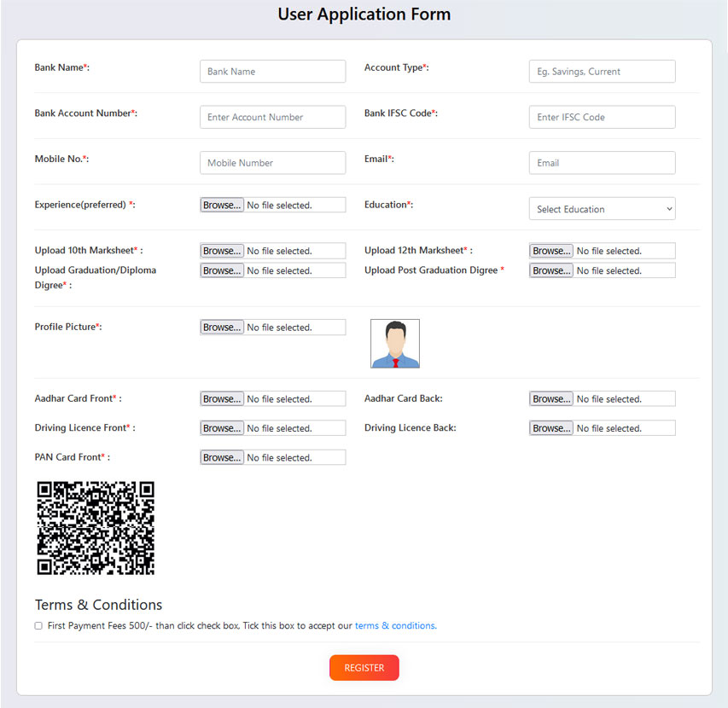Viewport: 728px width, 708px height.
Task: Browse for Aadhar Card Back file
Action: pos(551,399)
